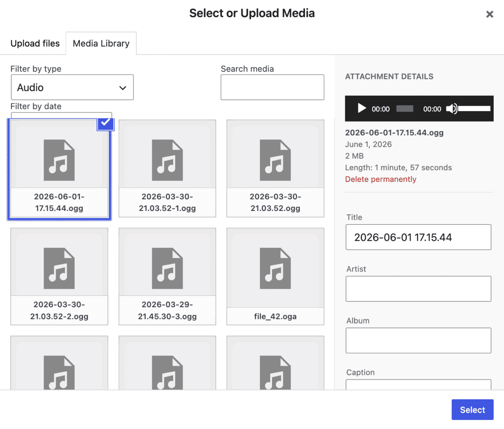Select the 2026-03-30-21.03.52-1.ogg audio file
Screen dimensions: 504x429
167,169
